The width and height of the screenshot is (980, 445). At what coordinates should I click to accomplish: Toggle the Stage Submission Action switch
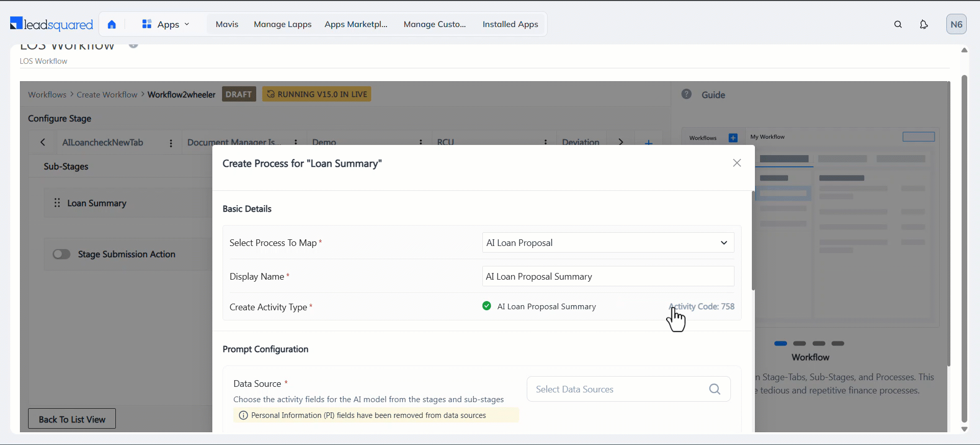pos(62,254)
